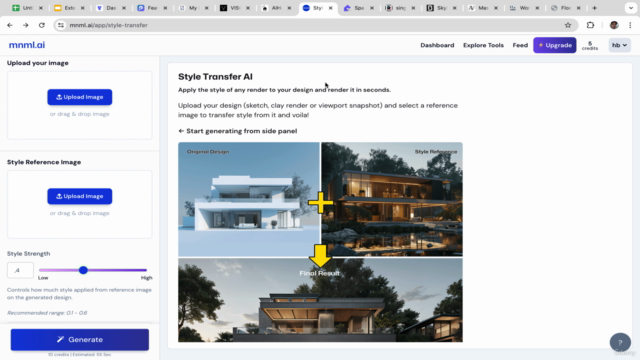Open the Dashboard page
This screenshot has height=360, width=640.
pos(437,45)
